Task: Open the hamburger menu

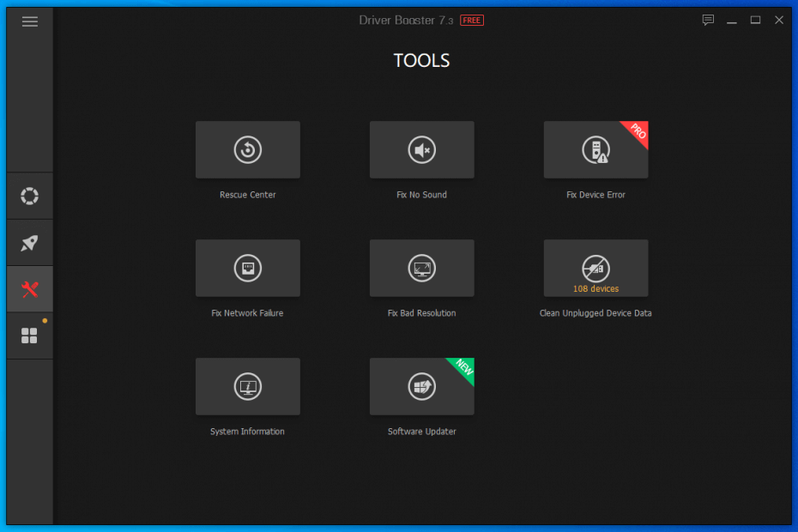Action: coord(29,21)
